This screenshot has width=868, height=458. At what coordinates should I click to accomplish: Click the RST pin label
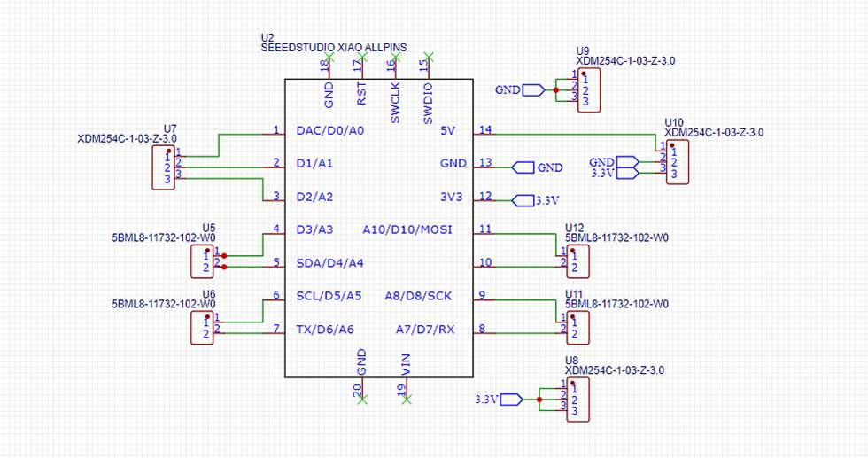click(x=361, y=93)
